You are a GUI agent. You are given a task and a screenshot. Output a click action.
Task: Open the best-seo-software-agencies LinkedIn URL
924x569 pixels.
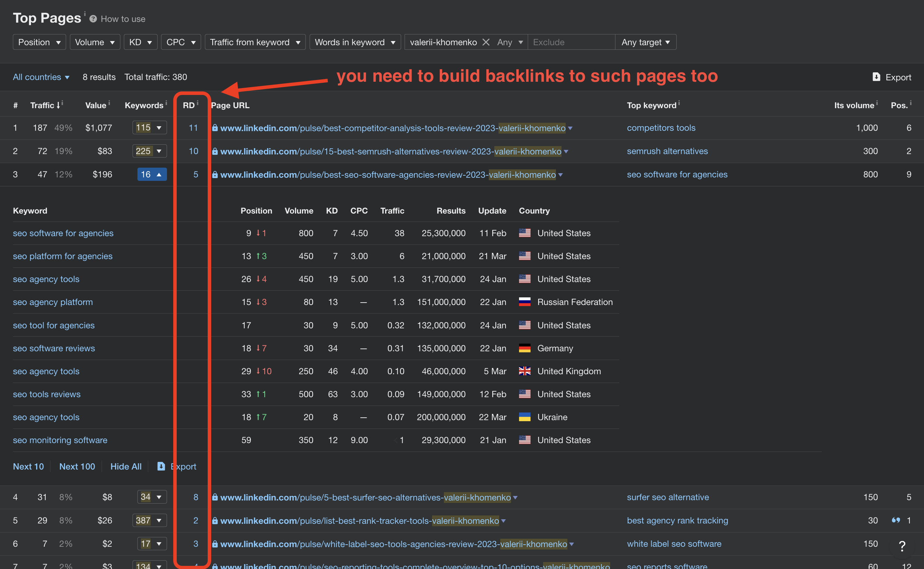click(388, 175)
